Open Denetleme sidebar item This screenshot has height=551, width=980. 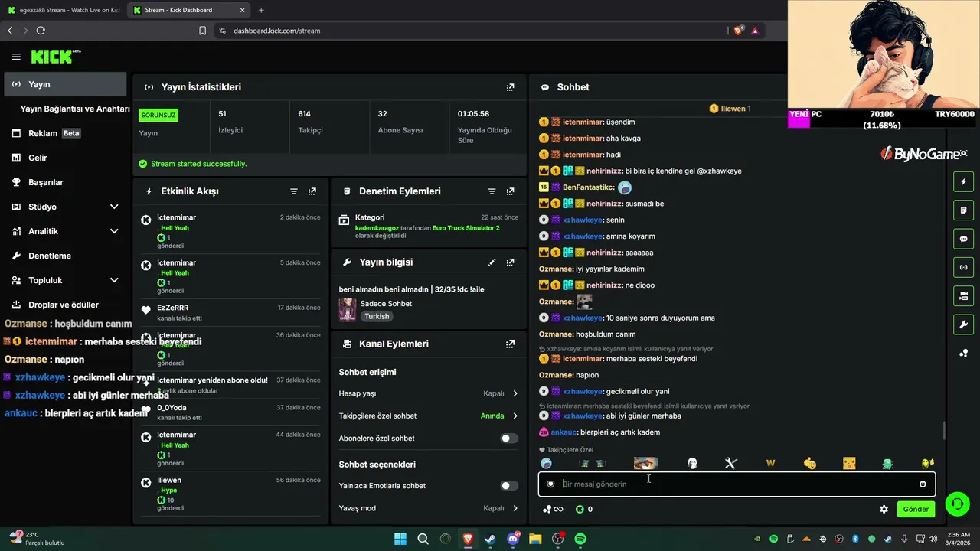tap(65, 256)
